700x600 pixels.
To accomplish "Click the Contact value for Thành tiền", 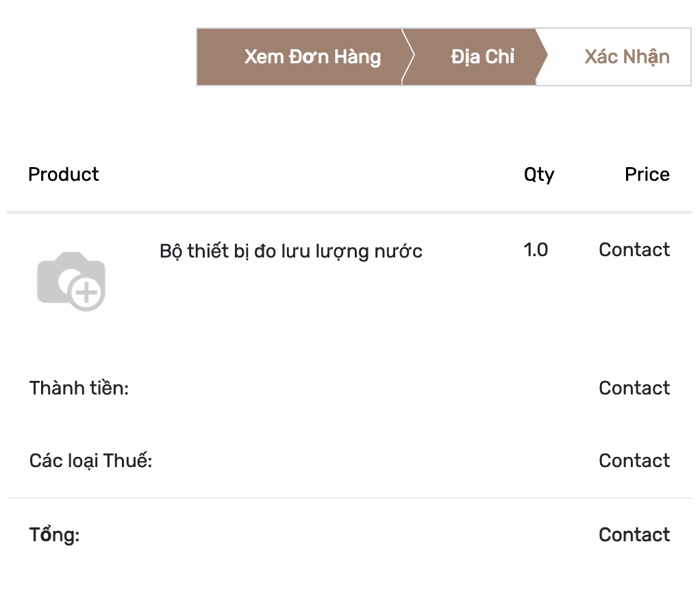I will point(634,388).
